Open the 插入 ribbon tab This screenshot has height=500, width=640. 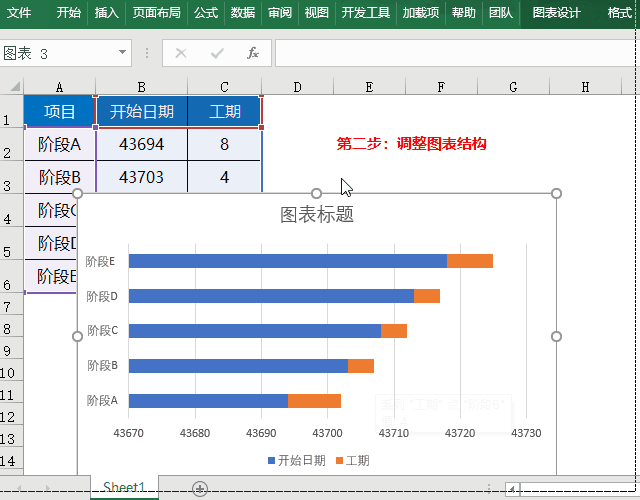click(x=107, y=13)
